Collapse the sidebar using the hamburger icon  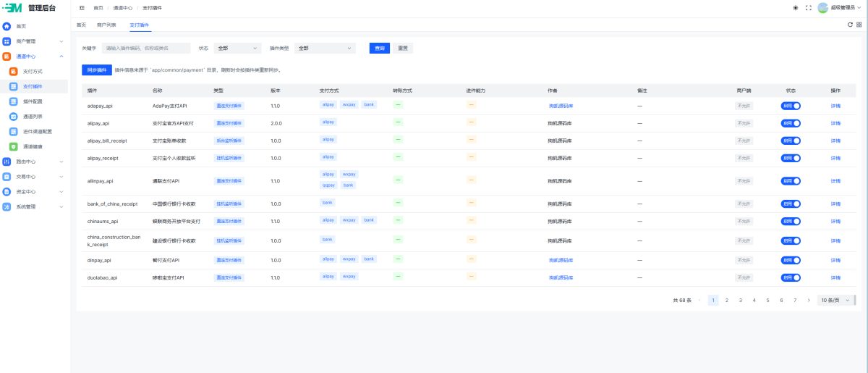pyautogui.click(x=82, y=7)
